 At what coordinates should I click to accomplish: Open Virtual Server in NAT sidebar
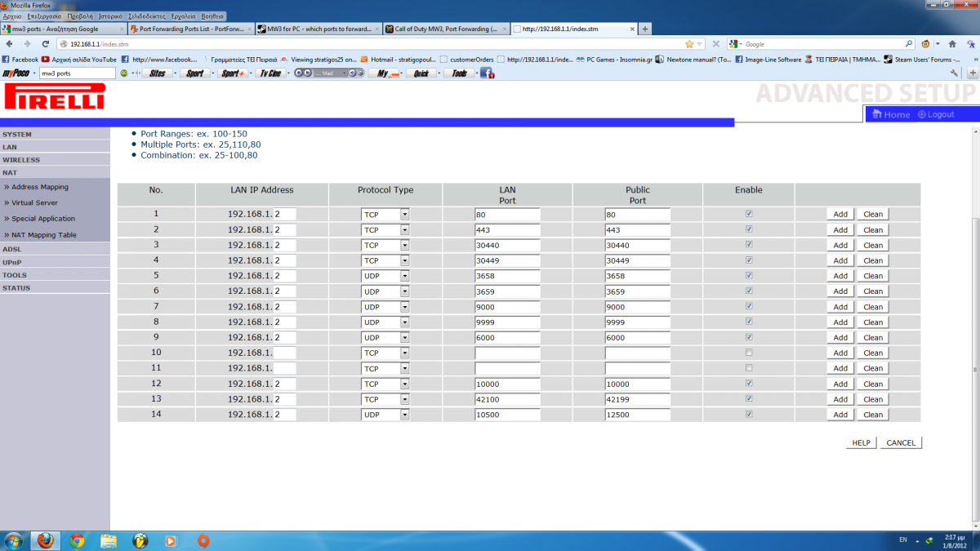(35, 202)
